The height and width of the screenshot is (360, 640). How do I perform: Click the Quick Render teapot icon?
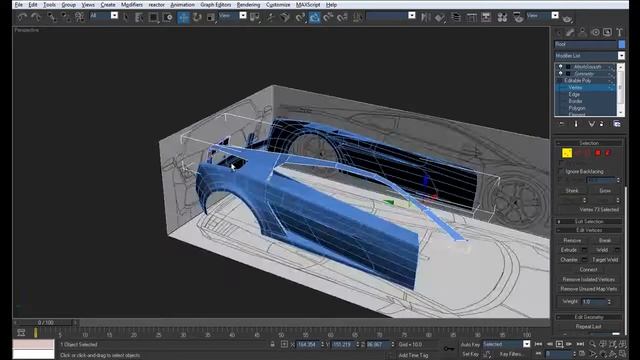567,18
